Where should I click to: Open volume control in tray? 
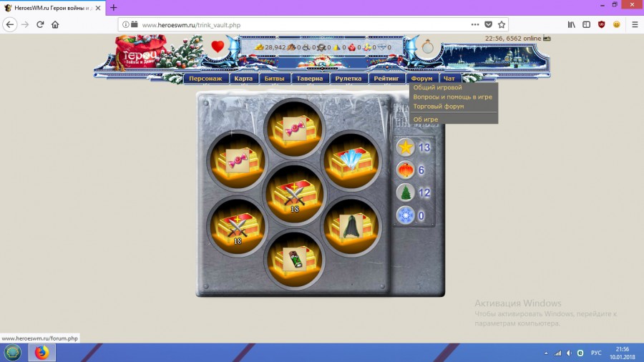[x=569, y=353]
